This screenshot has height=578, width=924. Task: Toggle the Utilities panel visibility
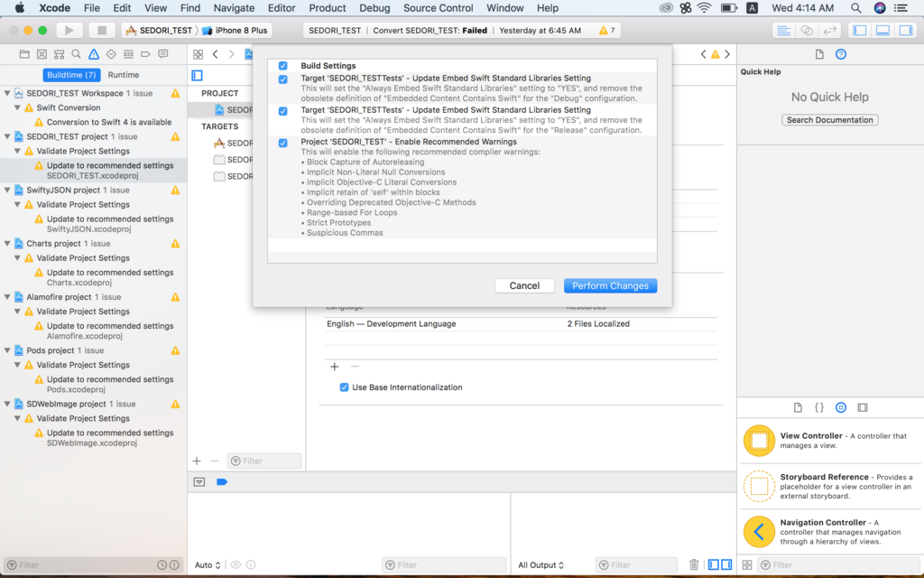click(x=906, y=30)
